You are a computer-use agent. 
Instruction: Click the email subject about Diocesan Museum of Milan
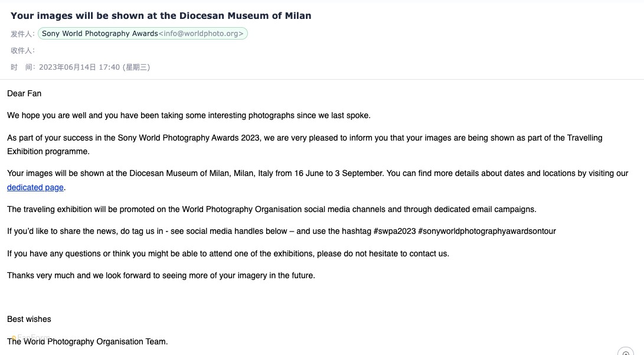pyautogui.click(x=161, y=16)
